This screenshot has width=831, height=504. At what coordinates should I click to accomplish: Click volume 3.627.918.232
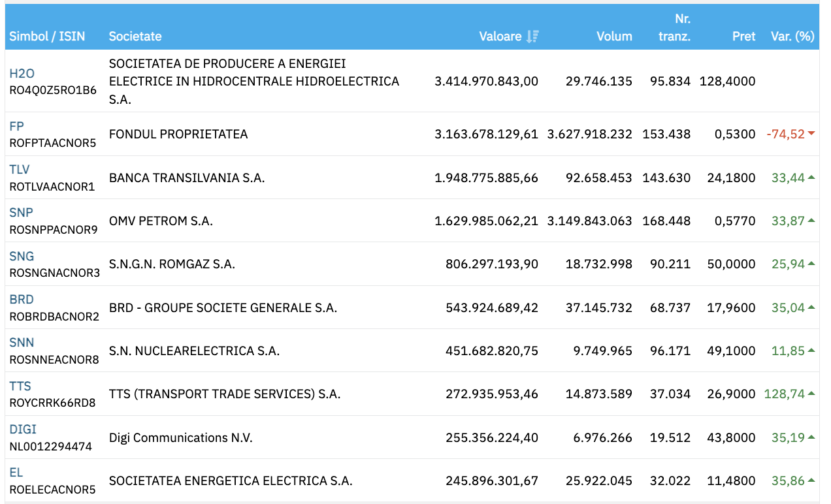pos(590,134)
